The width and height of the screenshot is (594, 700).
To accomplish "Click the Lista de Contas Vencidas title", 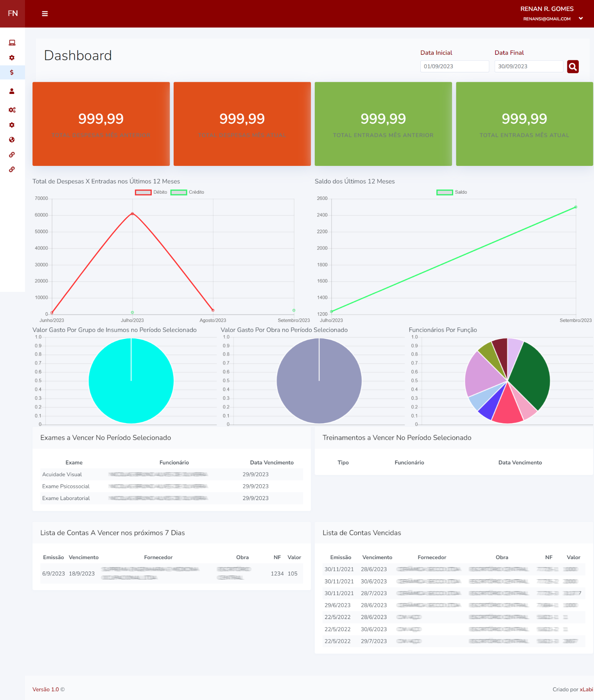I will pyautogui.click(x=362, y=533).
